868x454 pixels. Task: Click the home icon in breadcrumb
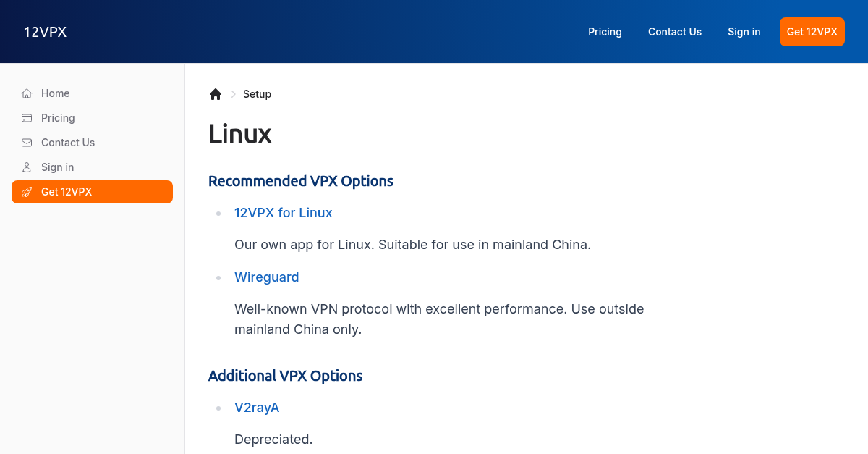(216, 94)
